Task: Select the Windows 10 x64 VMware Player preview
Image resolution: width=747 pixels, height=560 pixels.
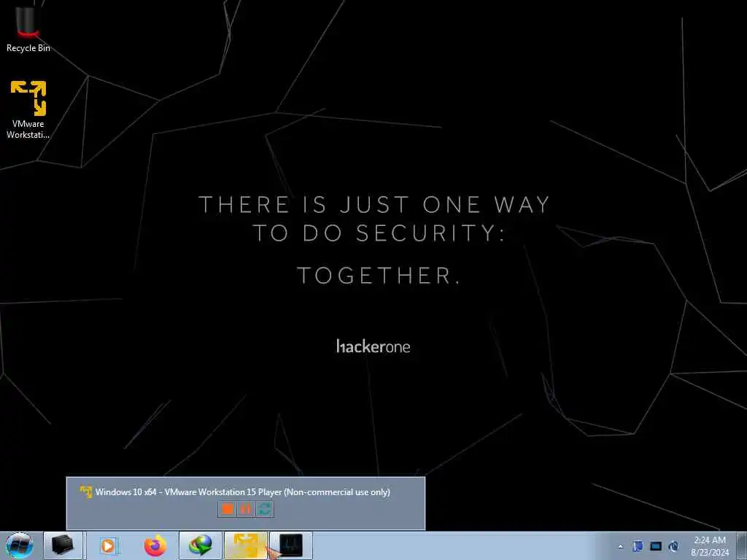Action: pos(245,503)
